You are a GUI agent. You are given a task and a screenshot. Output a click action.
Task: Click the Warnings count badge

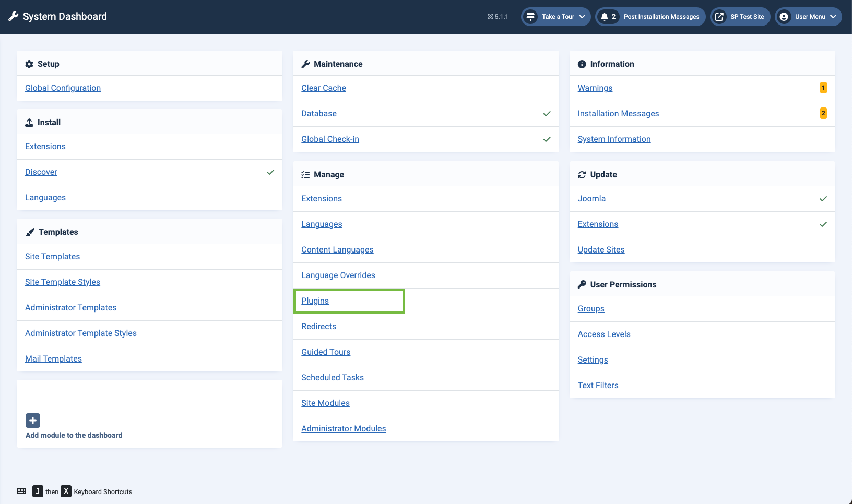[x=823, y=88]
